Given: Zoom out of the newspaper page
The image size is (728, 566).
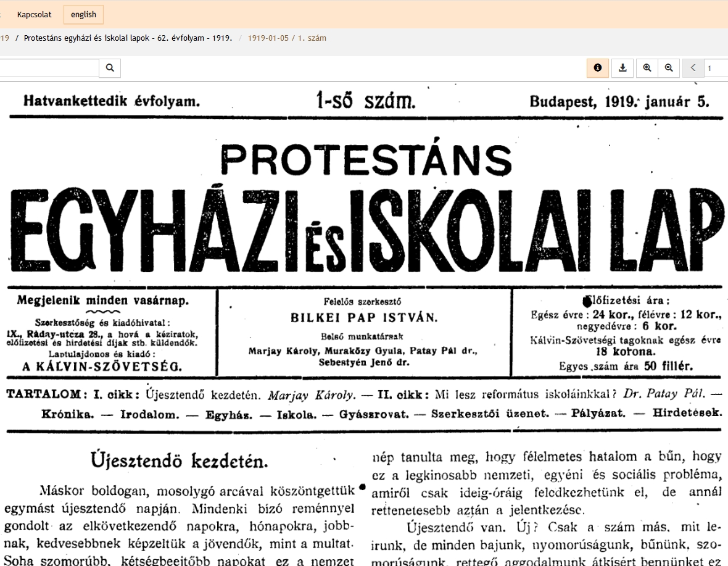Looking at the screenshot, I should [669, 68].
